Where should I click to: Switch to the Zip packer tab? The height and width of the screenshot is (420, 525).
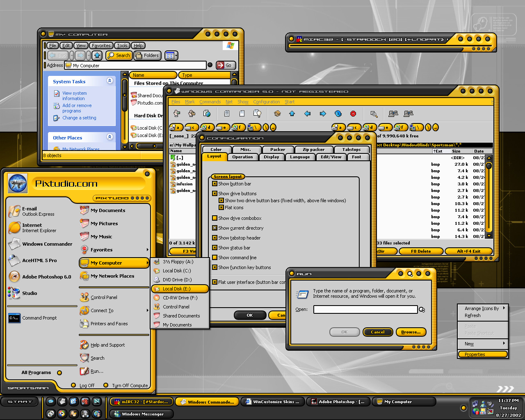click(x=313, y=150)
